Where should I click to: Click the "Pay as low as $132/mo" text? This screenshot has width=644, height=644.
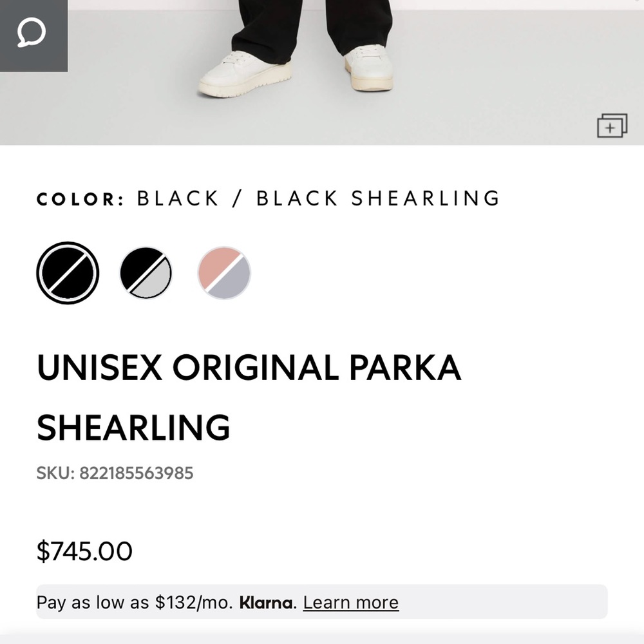tap(135, 603)
